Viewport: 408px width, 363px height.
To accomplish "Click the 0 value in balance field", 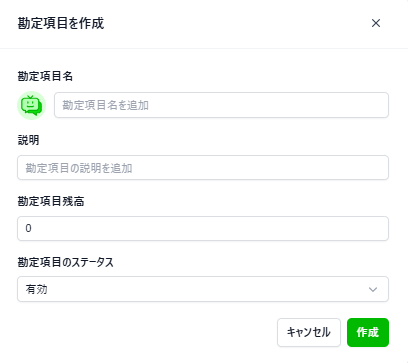I will tap(28, 228).
